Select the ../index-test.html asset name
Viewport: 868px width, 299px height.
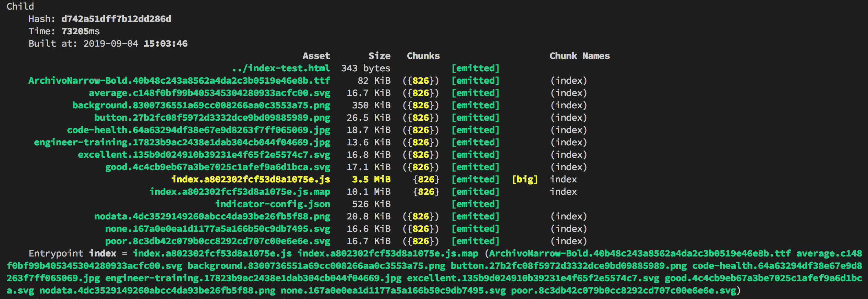pyautogui.click(x=281, y=68)
